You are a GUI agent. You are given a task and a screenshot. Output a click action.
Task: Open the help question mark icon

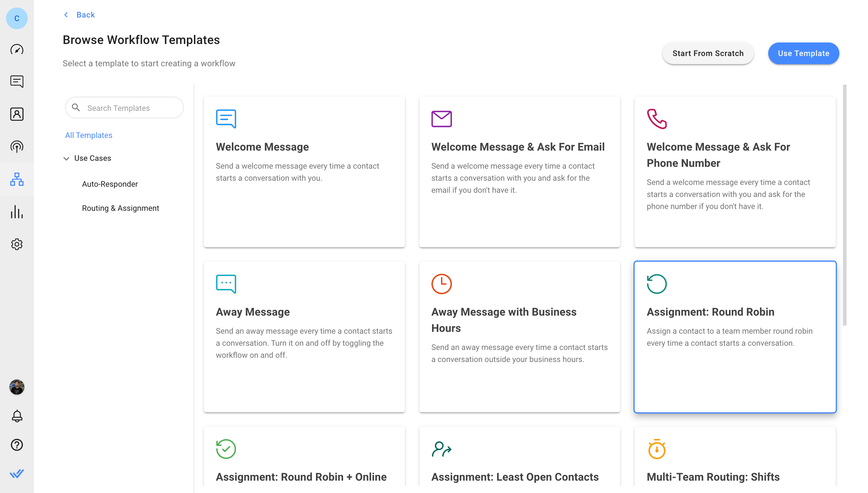coord(17,445)
